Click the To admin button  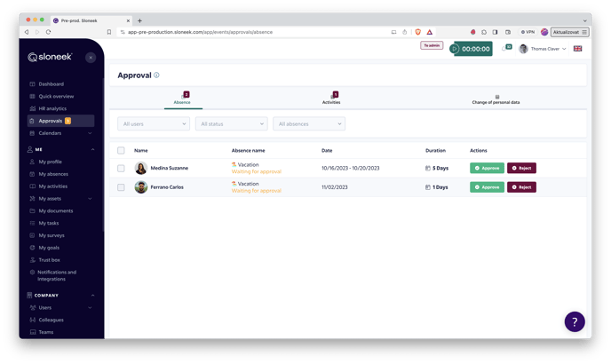click(432, 45)
